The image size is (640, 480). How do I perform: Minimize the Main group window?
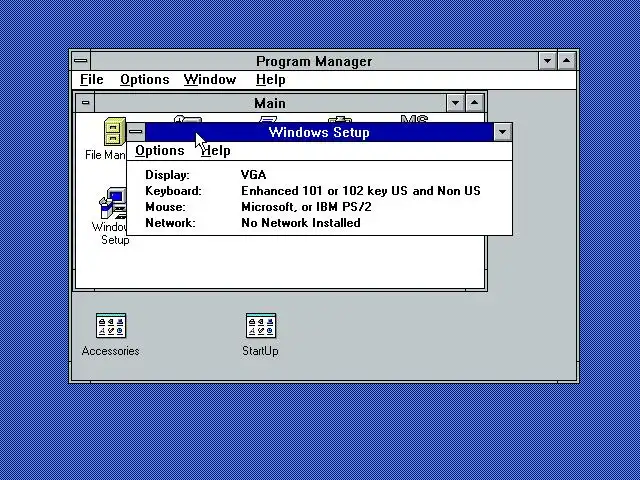pyautogui.click(x=455, y=102)
